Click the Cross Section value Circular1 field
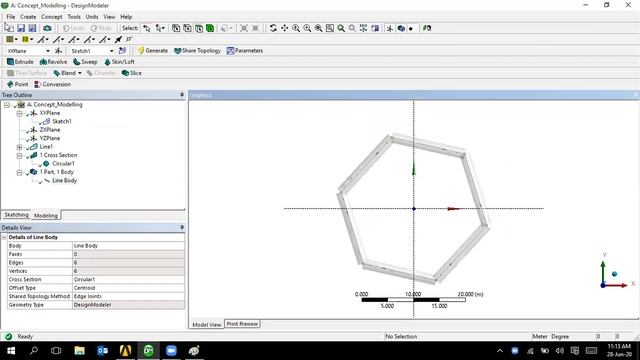 [128, 280]
